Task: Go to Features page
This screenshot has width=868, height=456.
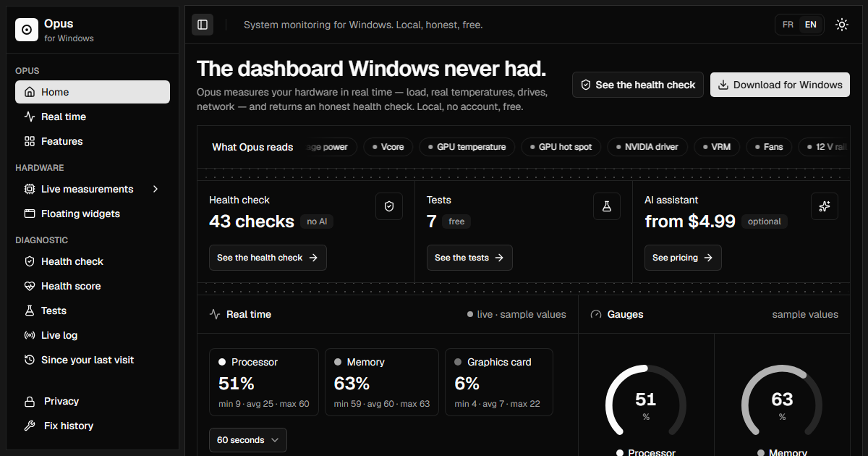Action: point(93,141)
